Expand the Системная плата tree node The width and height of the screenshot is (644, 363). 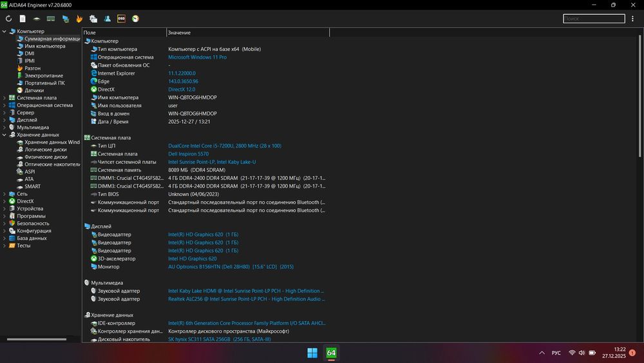tap(4, 98)
